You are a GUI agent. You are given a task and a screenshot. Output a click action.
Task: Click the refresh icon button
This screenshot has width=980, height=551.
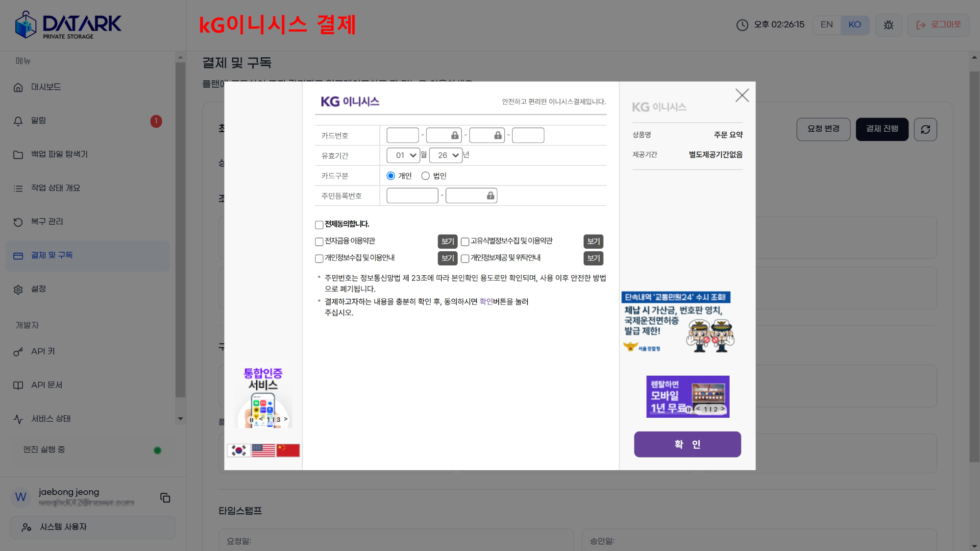click(925, 129)
